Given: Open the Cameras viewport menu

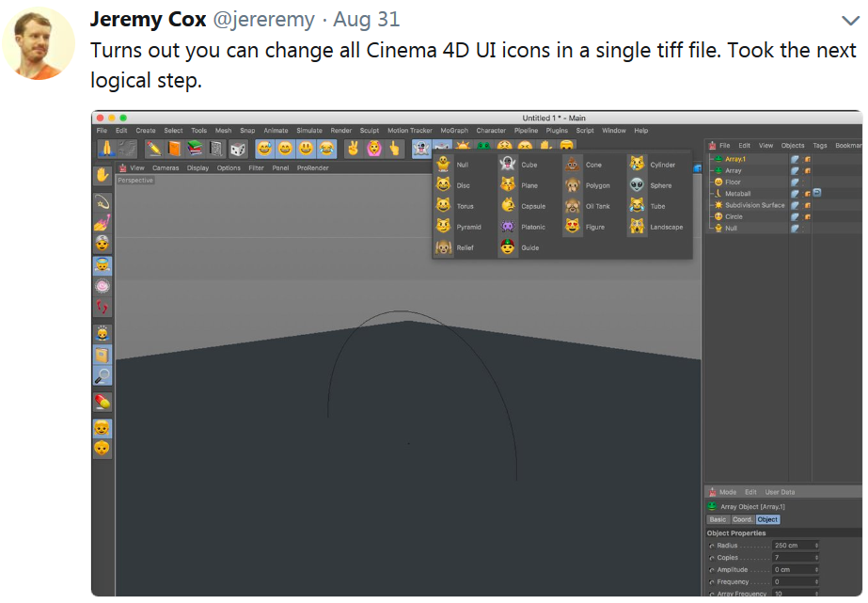Looking at the screenshot, I should pyautogui.click(x=166, y=167).
